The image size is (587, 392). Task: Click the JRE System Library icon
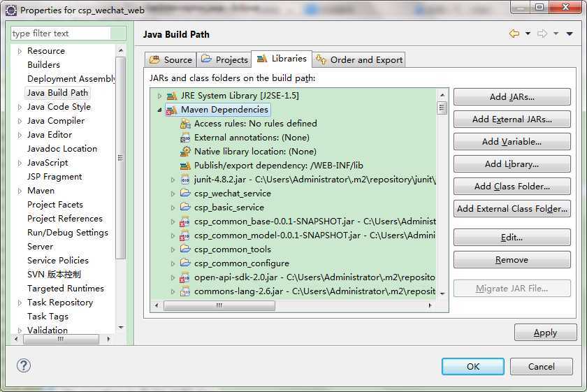click(x=172, y=96)
